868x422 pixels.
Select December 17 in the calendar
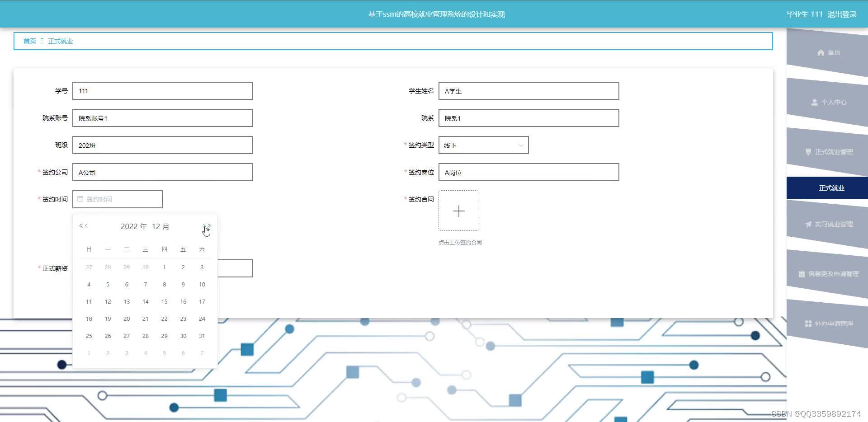pos(202,302)
